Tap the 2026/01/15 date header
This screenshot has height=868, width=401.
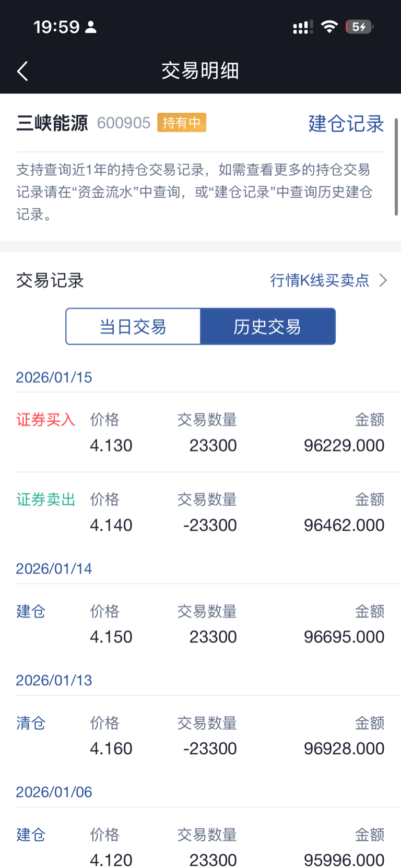click(54, 377)
